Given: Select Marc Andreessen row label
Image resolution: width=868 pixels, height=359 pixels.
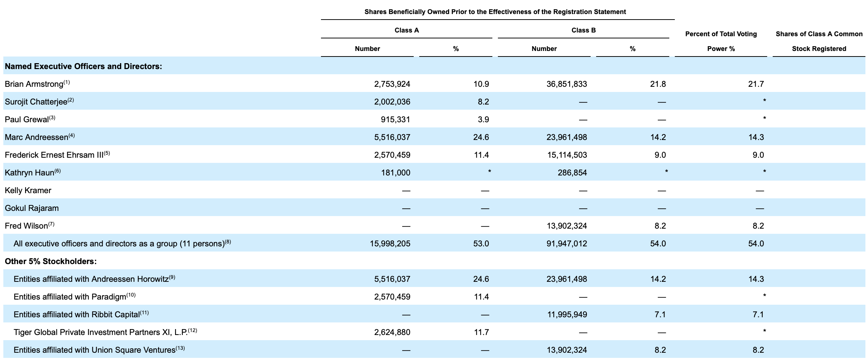Looking at the screenshot, I should (x=37, y=137).
